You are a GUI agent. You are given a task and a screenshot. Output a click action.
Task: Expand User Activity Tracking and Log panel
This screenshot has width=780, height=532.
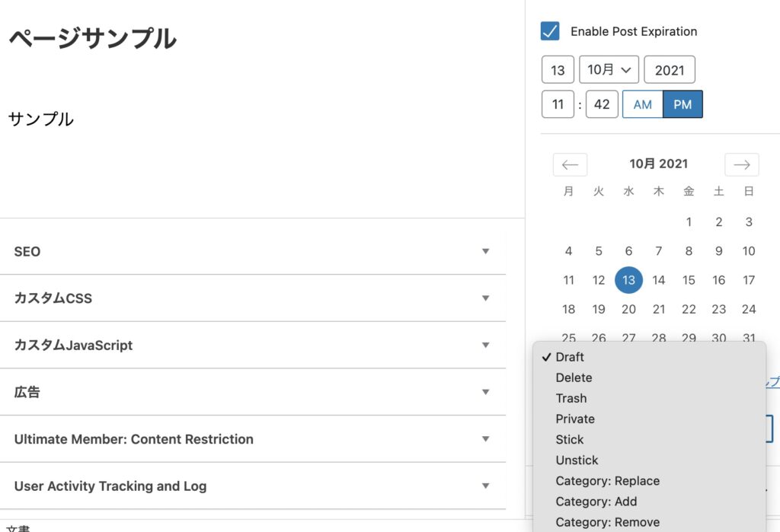485,486
